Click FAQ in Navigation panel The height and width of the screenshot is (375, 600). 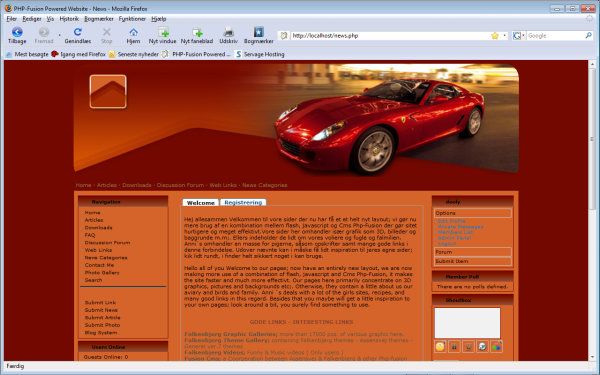tap(90, 235)
